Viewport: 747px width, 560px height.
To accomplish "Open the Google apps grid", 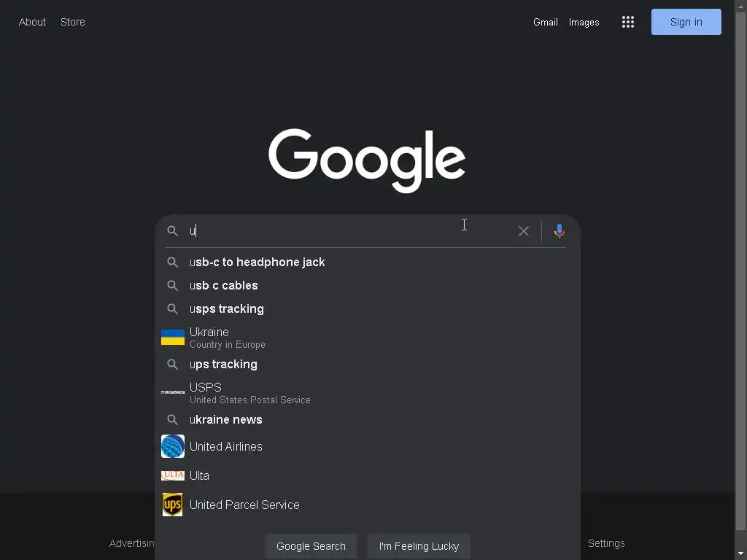I will click(628, 22).
